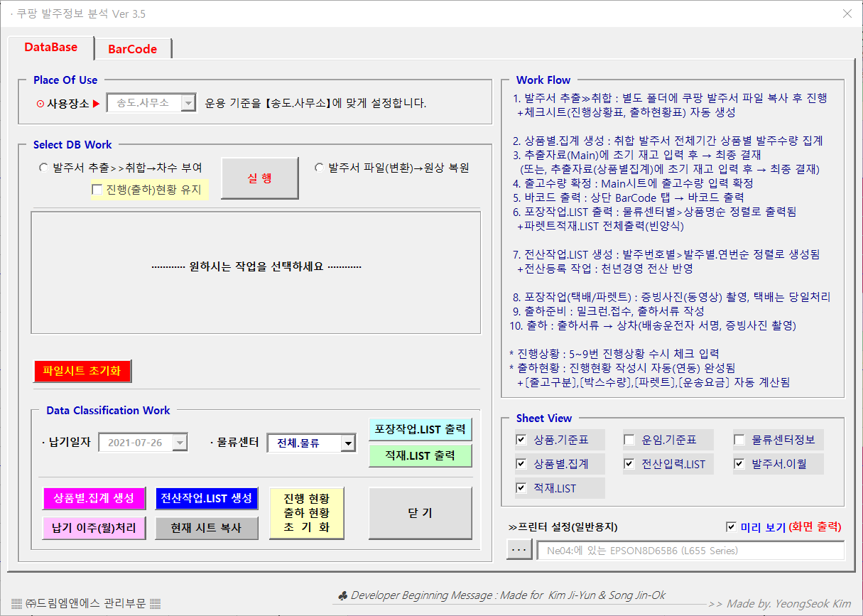
Task: Check 물류센터정보 sheet view checkbox
Action: click(739, 440)
